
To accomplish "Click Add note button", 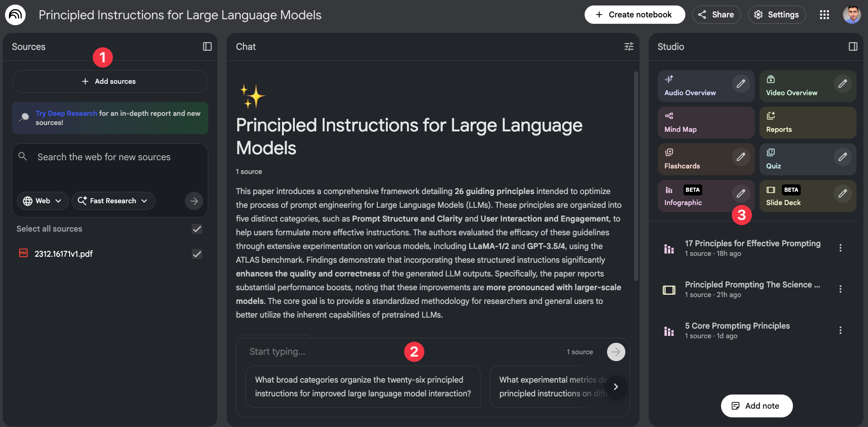I will 757,406.
